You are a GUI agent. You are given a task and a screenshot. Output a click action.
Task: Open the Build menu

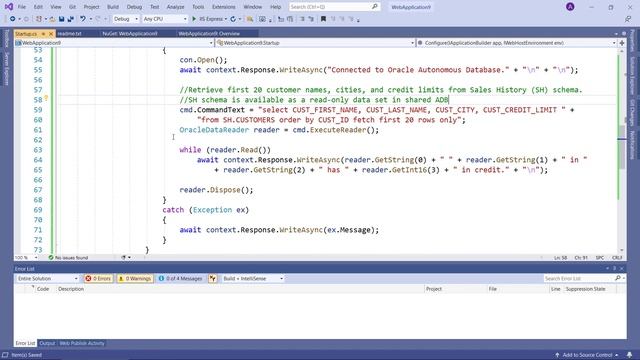tap(113, 7)
